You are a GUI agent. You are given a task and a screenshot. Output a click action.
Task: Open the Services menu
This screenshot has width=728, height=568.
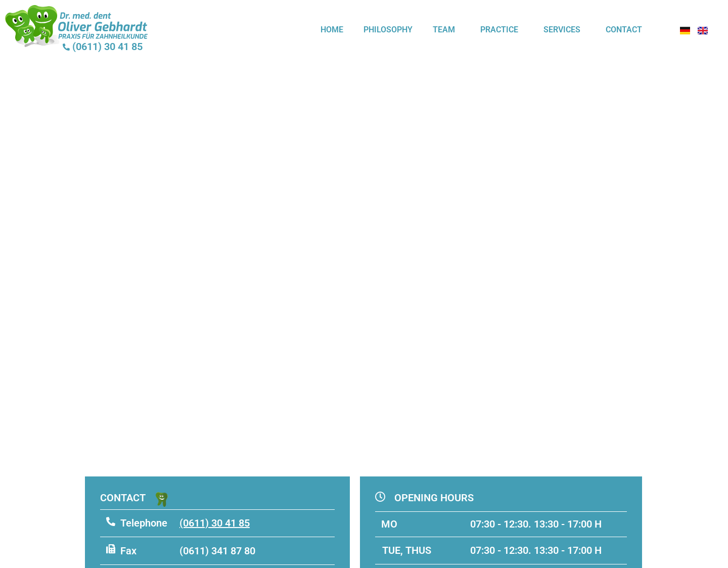tap(562, 30)
